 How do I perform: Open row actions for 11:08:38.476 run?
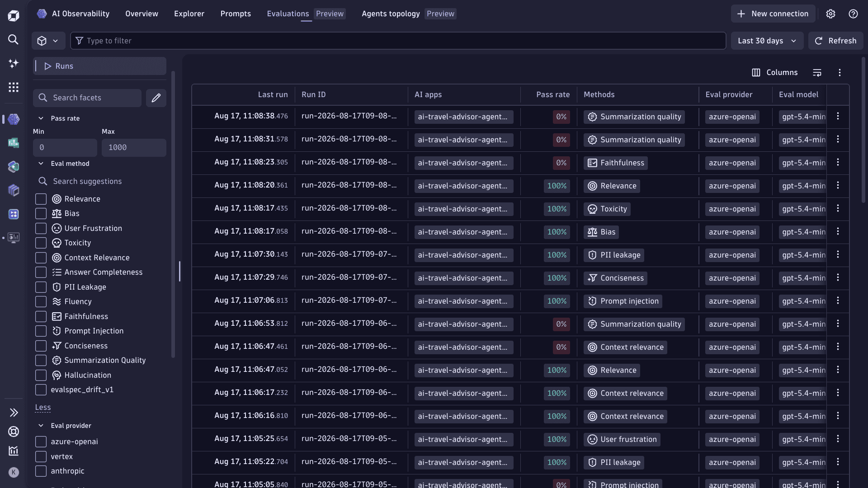tap(838, 116)
